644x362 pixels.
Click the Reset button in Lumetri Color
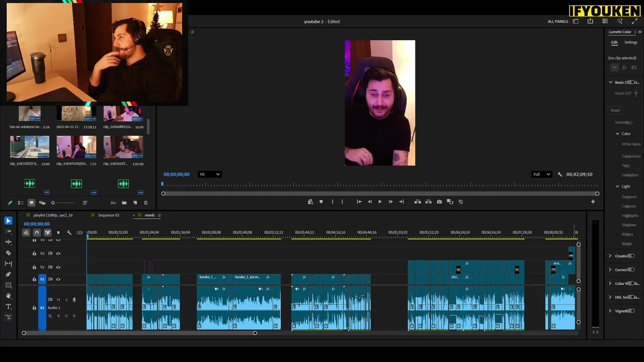pyautogui.click(x=615, y=111)
